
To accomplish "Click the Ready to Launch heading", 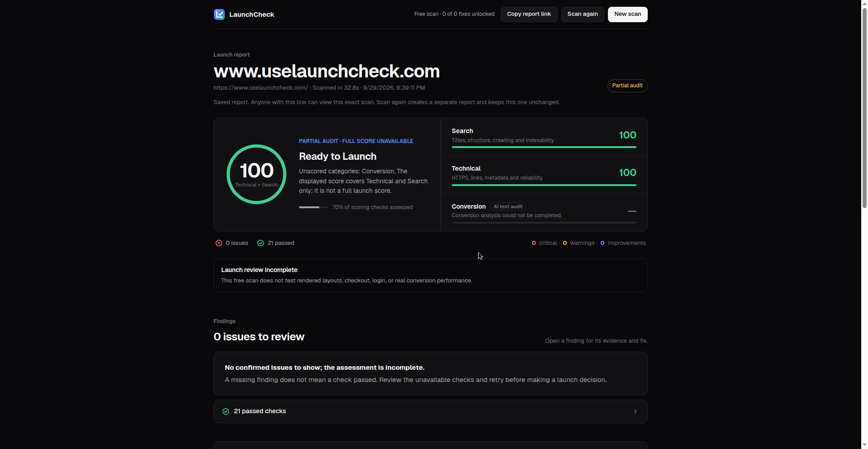I will (338, 157).
